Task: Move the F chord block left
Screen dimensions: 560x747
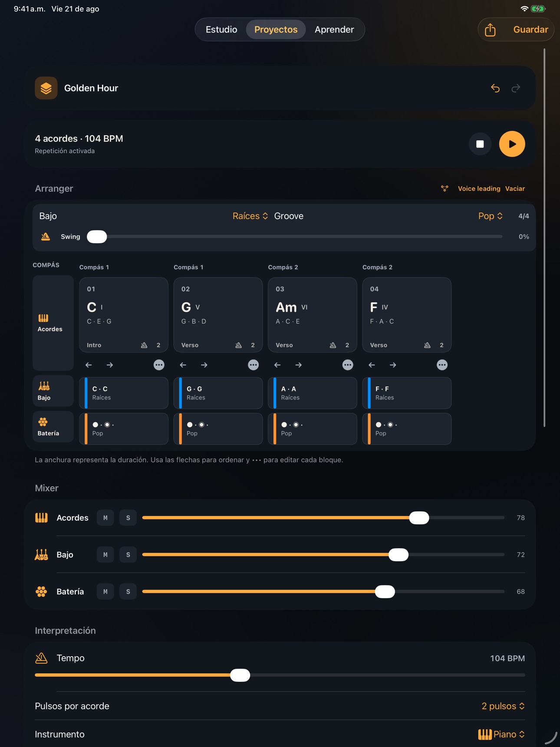Action: point(372,365)
